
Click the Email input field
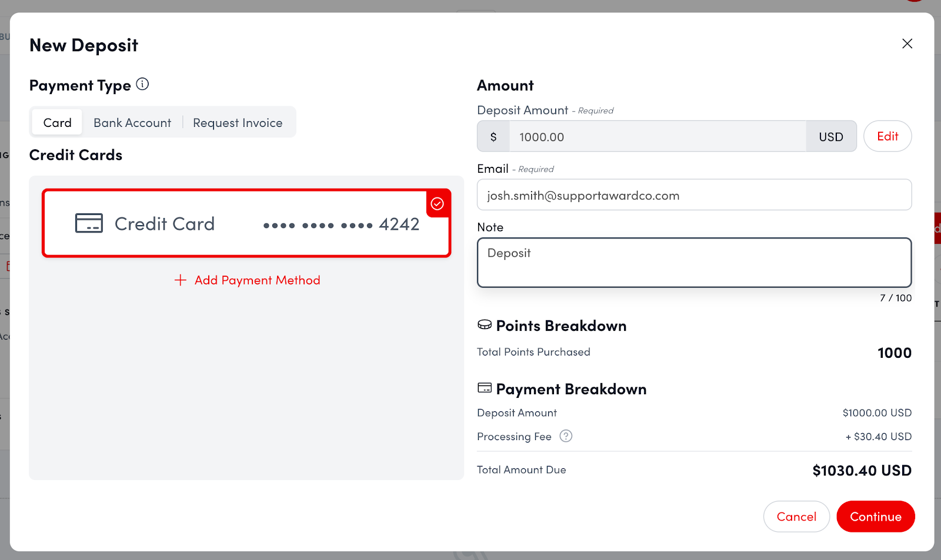tap(694, 195)
